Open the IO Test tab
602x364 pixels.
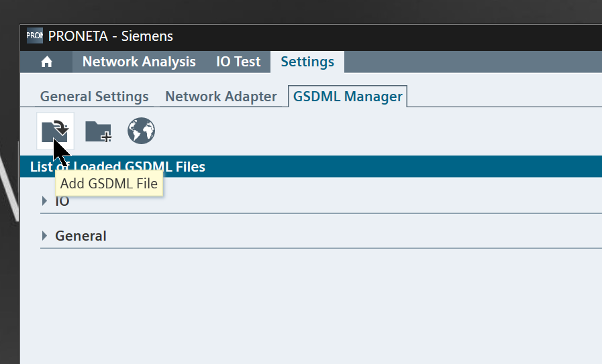point(238,62)
